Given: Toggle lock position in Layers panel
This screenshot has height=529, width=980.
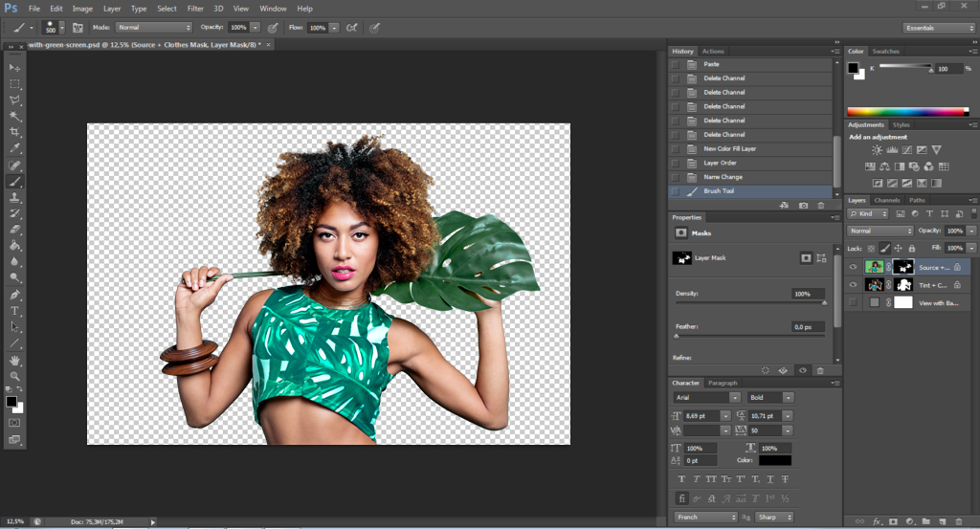Looking at the screenshot, I should 898,249.
